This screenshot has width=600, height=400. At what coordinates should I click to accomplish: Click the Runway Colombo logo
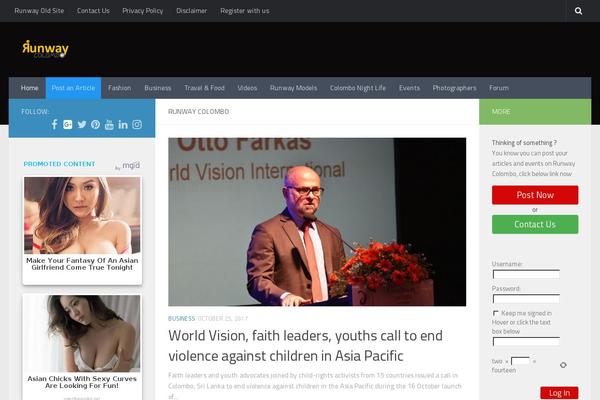45,49
